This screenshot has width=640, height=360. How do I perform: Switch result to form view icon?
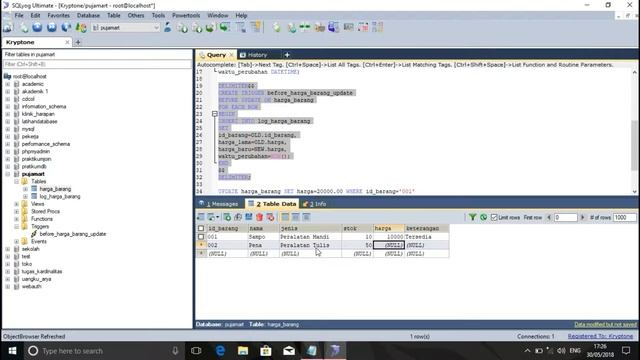click(296, 217)
